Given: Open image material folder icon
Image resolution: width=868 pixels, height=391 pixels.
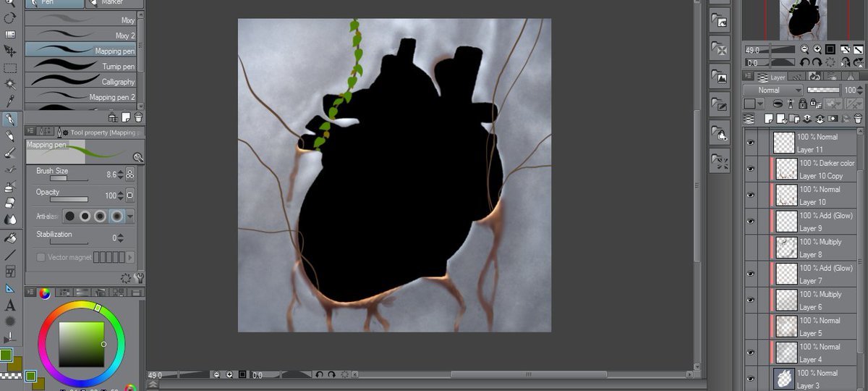Looking at the screenshot, I should (x=719, y=77).
